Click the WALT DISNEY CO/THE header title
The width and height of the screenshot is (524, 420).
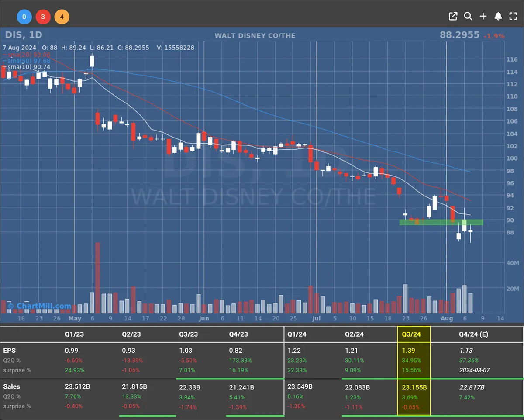[255, 35]
